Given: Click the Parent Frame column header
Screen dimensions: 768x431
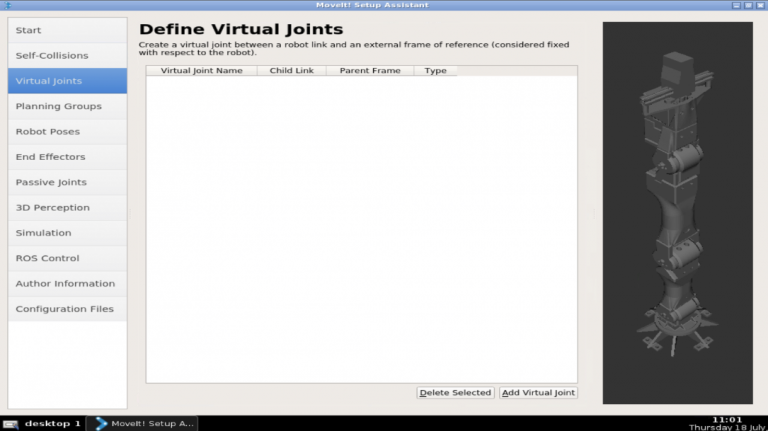Looking at the screenshot, I should coord(369,71).
